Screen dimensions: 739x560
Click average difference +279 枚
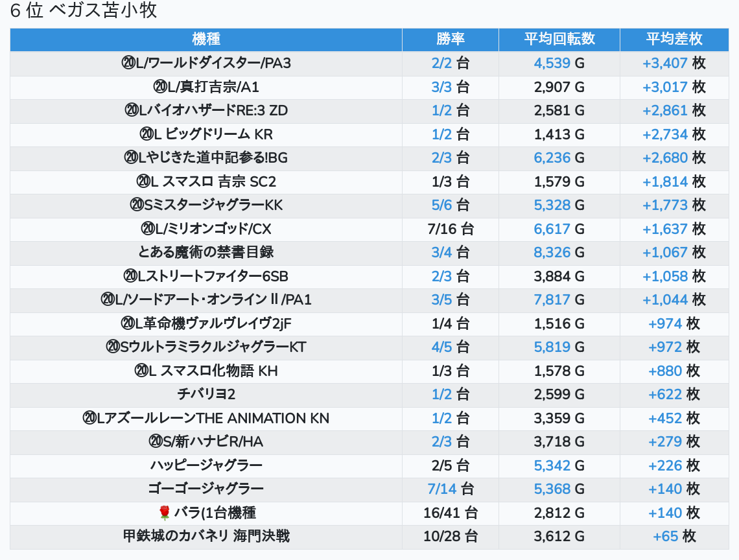click(x=674, y=441)
